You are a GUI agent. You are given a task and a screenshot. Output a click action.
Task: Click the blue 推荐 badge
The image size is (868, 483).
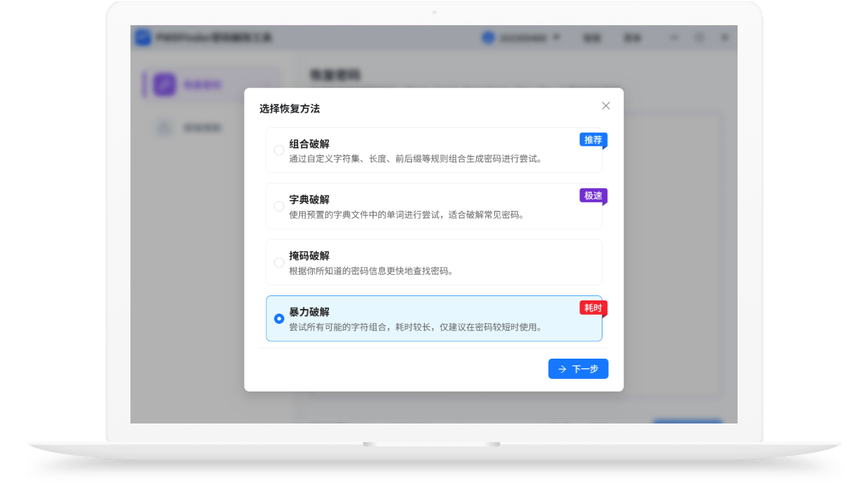click(593, 140)
